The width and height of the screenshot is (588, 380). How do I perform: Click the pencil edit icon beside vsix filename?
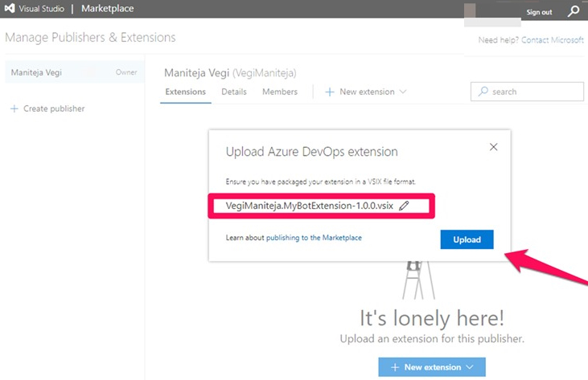(404, 206)
